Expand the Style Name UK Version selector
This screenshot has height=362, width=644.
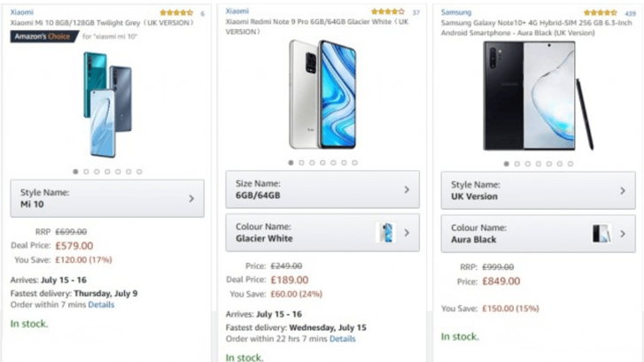(538, 190)
